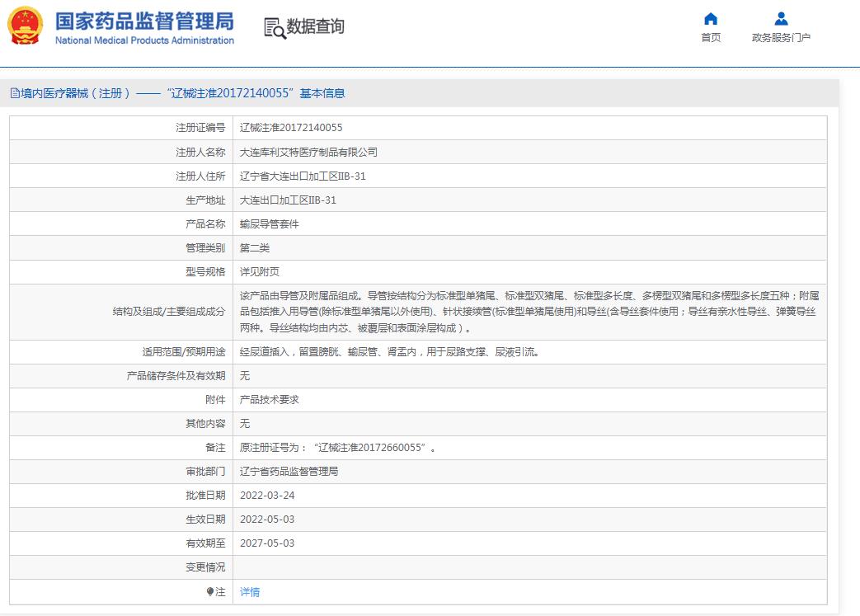Select product name 输尿导管套件
The height and width of the screenshot is (616, 860).
269,223
